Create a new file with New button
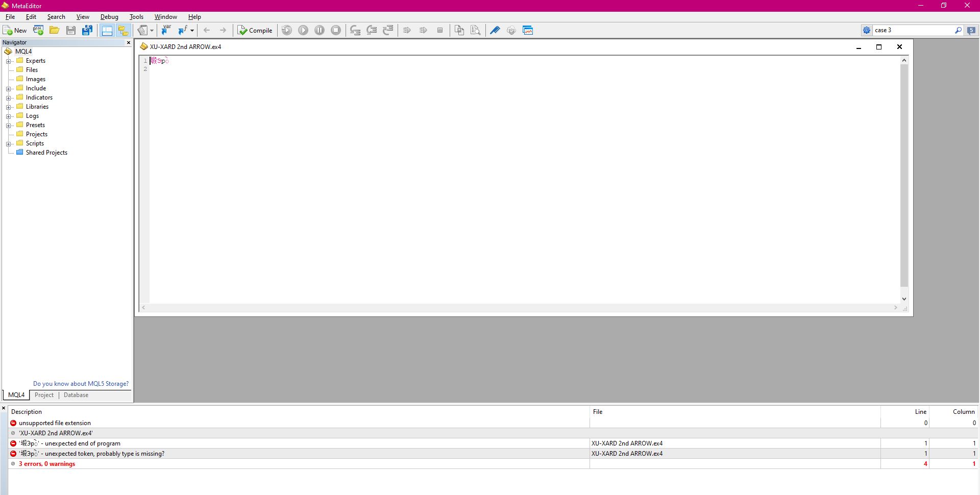Viewport: 980px width, 495px height. 15,31
